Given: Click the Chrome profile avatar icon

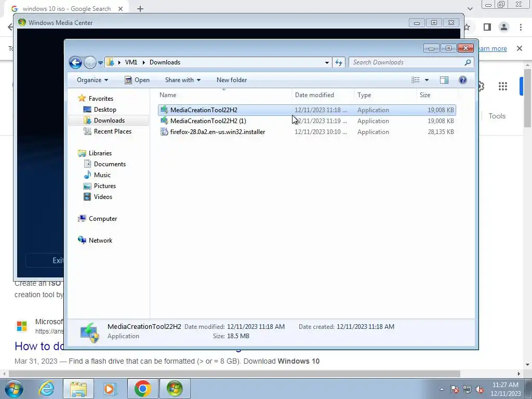Looking at the screenshot, I should pyautogui.click(x=504, y=27).
